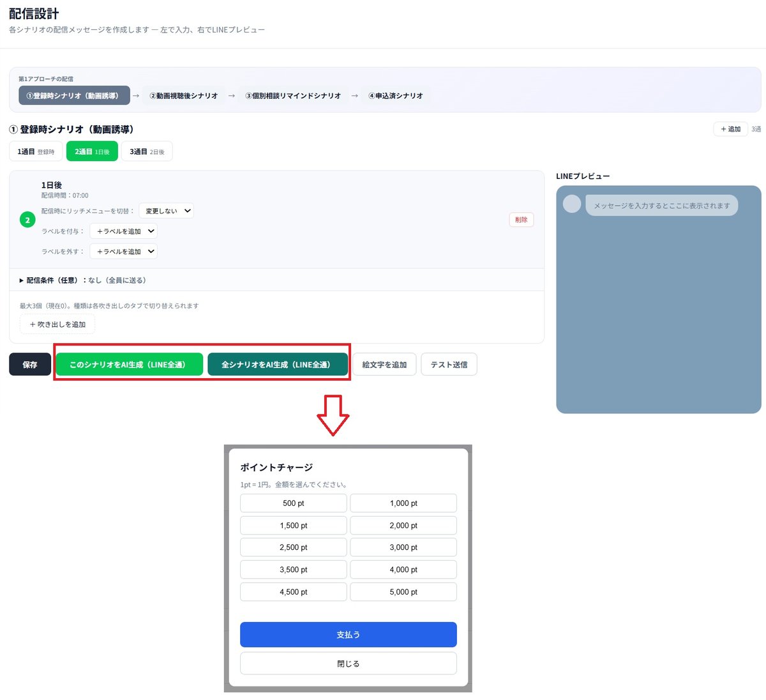Click 全シナリオをAI生成(LINE全通) button
766x700 pixels.
(x=278, y=365)
